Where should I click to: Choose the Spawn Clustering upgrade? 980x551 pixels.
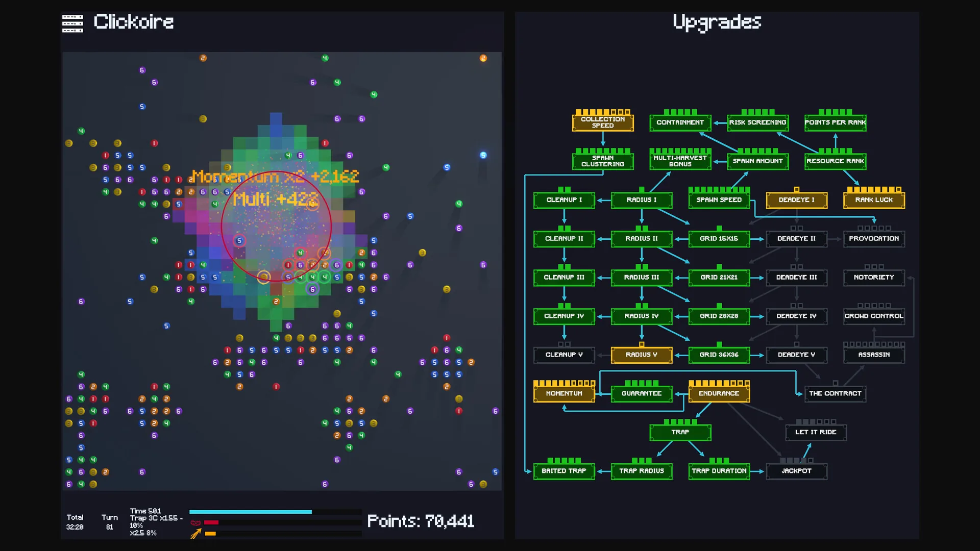click(x=603, y=161)
